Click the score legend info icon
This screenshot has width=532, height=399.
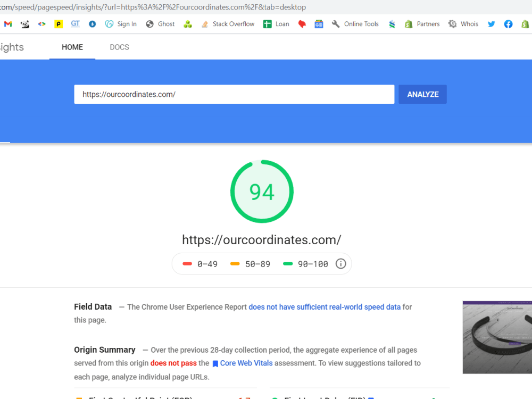tap(340, 264)
